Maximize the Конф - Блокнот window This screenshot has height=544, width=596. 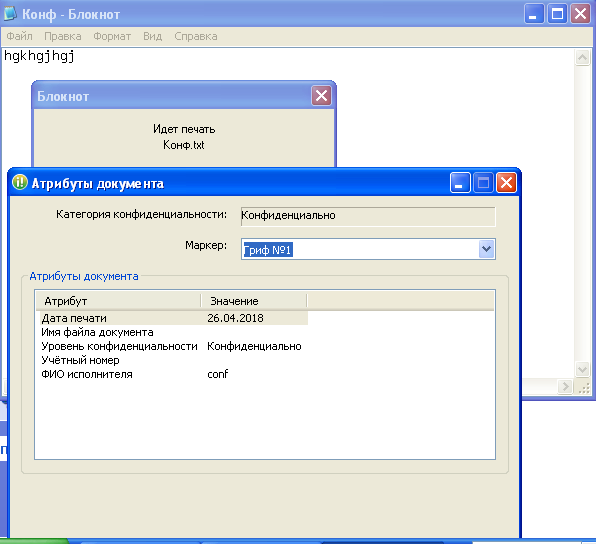557,14
